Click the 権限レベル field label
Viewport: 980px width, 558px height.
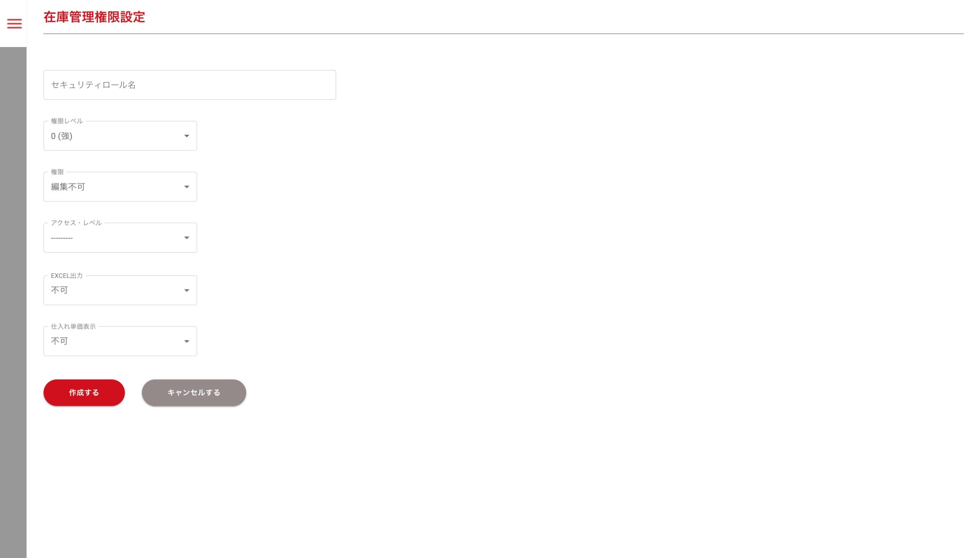67,121
